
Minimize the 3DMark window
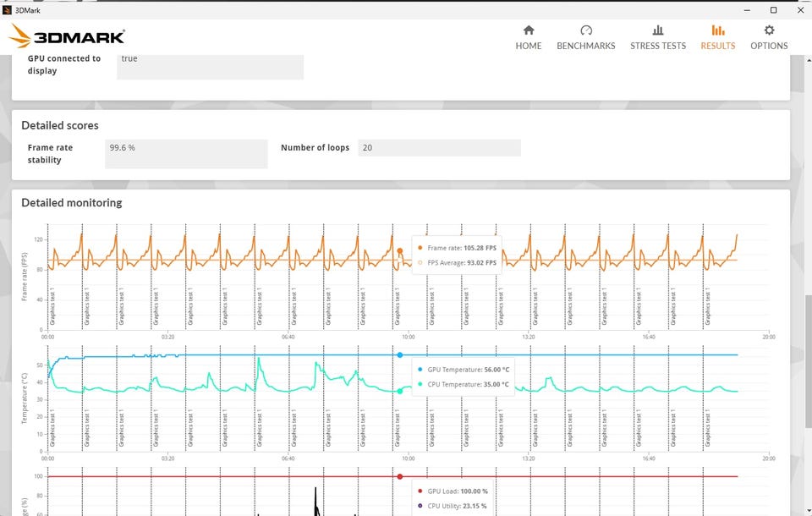click(x=747, y=10)
